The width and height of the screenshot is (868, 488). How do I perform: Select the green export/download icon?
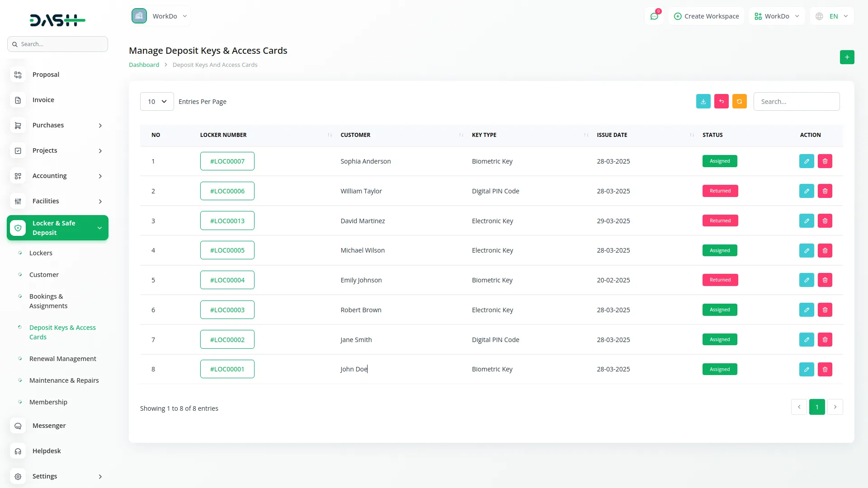coord(703,101)
